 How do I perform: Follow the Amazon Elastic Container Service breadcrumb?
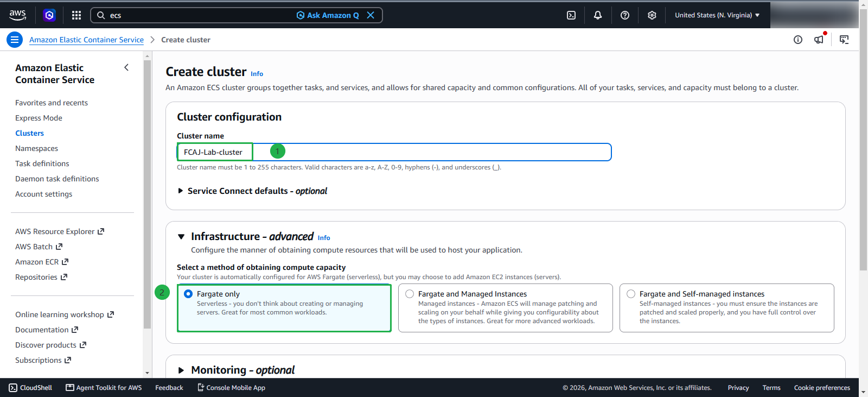pos(87,40)
